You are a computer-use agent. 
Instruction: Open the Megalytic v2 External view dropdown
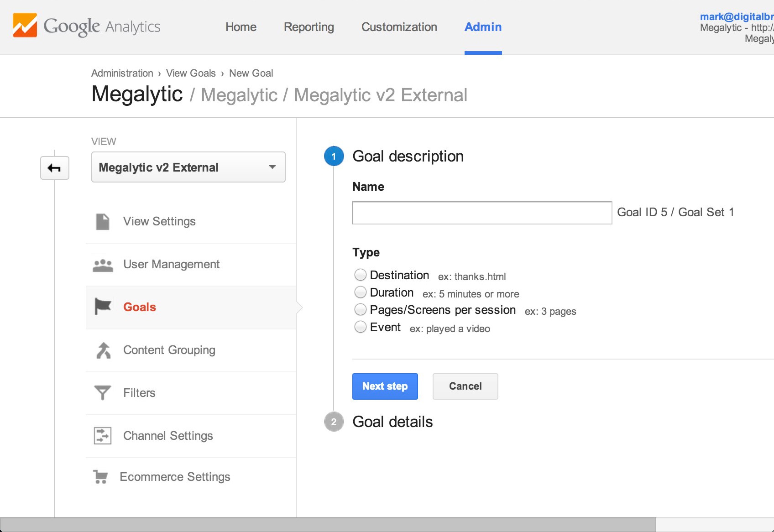pos(188,167)
